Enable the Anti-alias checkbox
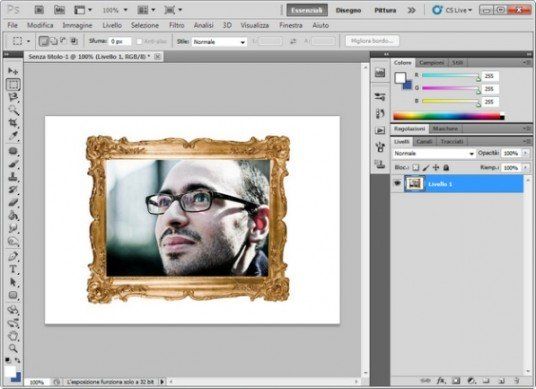 (139, 41)
